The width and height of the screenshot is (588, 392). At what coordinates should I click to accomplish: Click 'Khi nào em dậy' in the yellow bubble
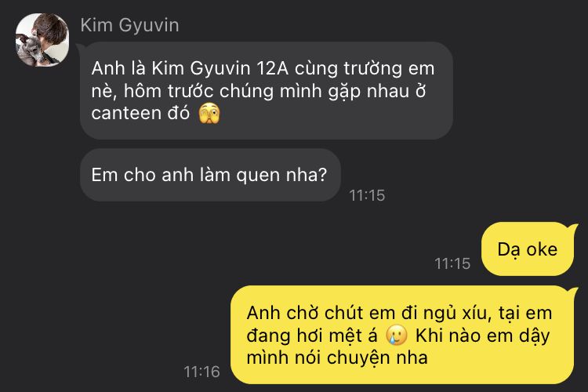pos(483,336)
